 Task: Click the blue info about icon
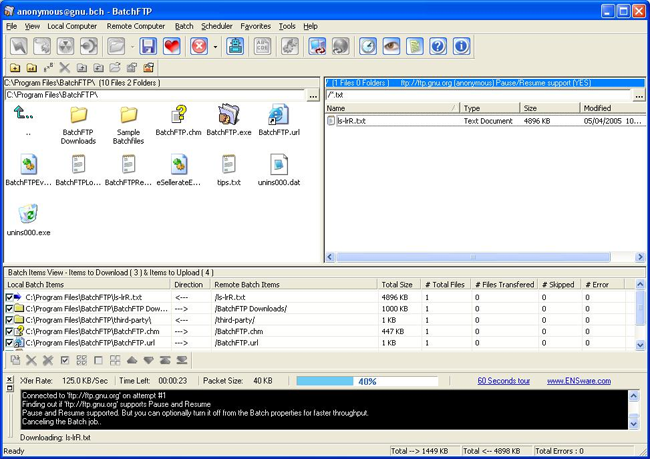click(x=461, y=46)
